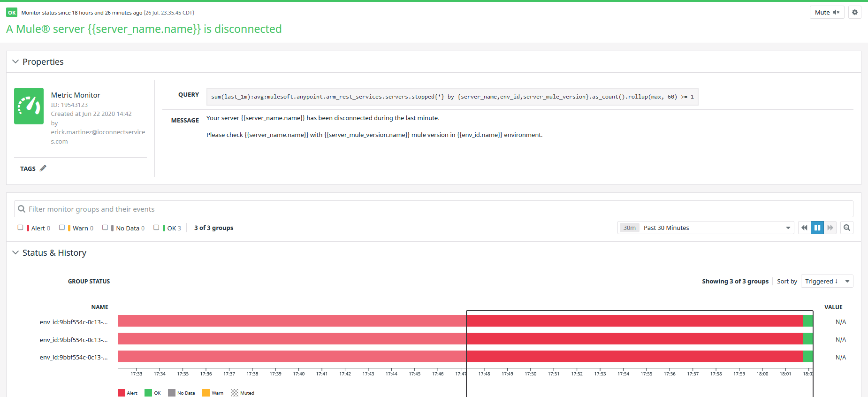
Task: Fast-forward the time window
Action: click(x=830, y=228)
